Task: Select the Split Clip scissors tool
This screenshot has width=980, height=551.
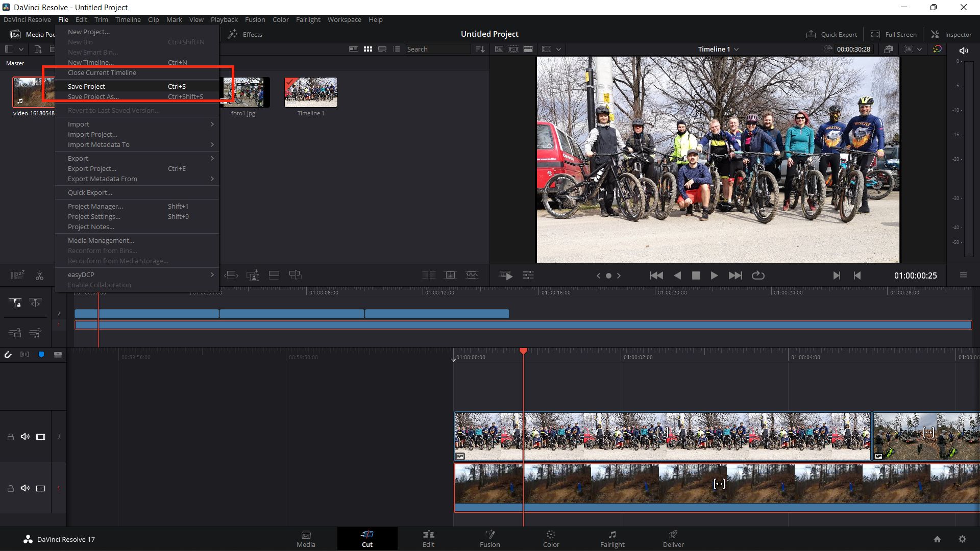Action: (x=39, y=276)
